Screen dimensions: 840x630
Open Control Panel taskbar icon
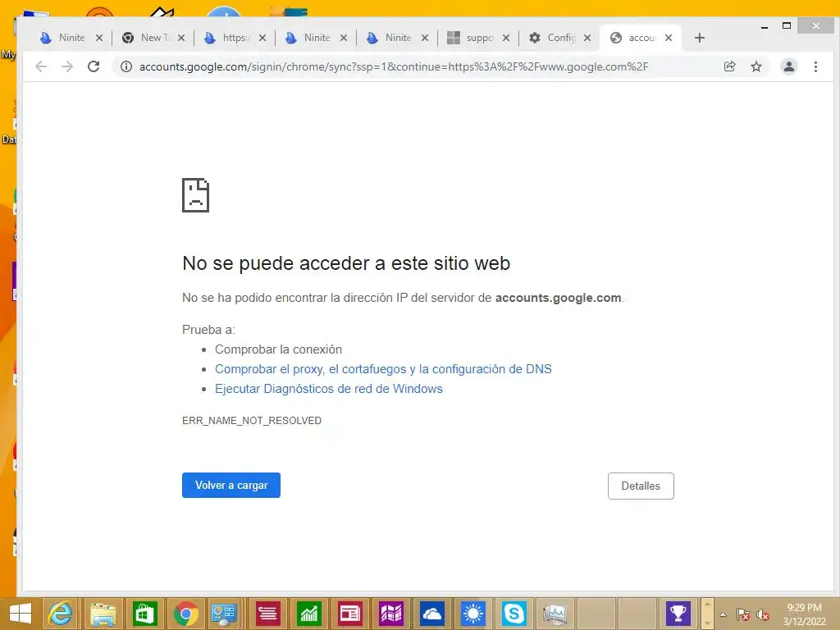pos(224,614)
